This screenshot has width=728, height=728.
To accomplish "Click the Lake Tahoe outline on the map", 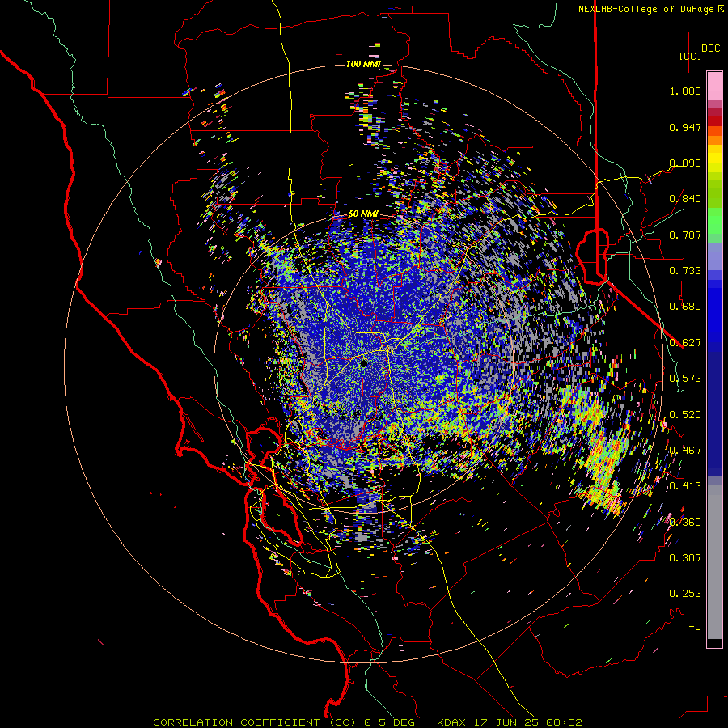I will coord(593,256).
